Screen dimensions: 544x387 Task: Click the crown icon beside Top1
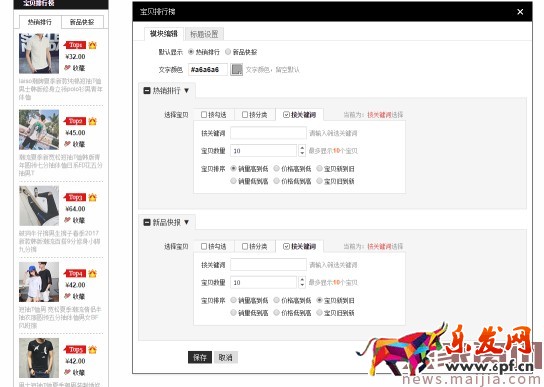[92, 45]
